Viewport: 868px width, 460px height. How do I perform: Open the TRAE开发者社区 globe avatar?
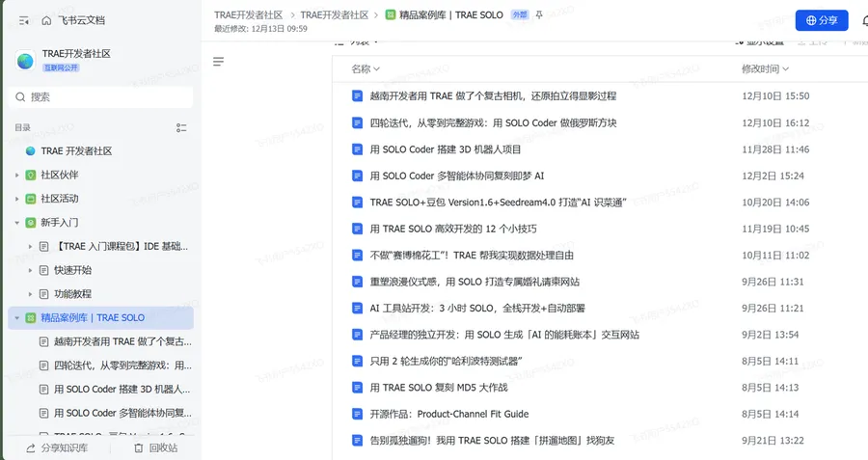coord(25,61)
